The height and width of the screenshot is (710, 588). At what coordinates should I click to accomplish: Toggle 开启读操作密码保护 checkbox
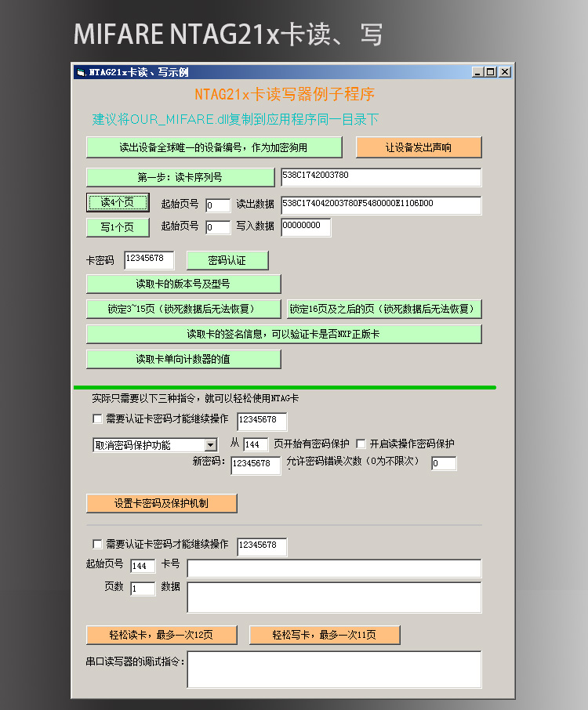tap(361, 444)
